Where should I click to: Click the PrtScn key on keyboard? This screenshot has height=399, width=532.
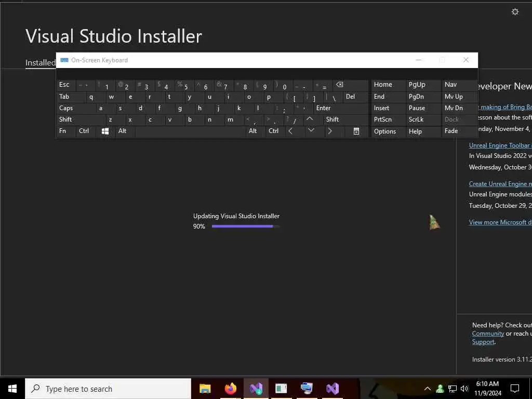click(x=388, y=119)
